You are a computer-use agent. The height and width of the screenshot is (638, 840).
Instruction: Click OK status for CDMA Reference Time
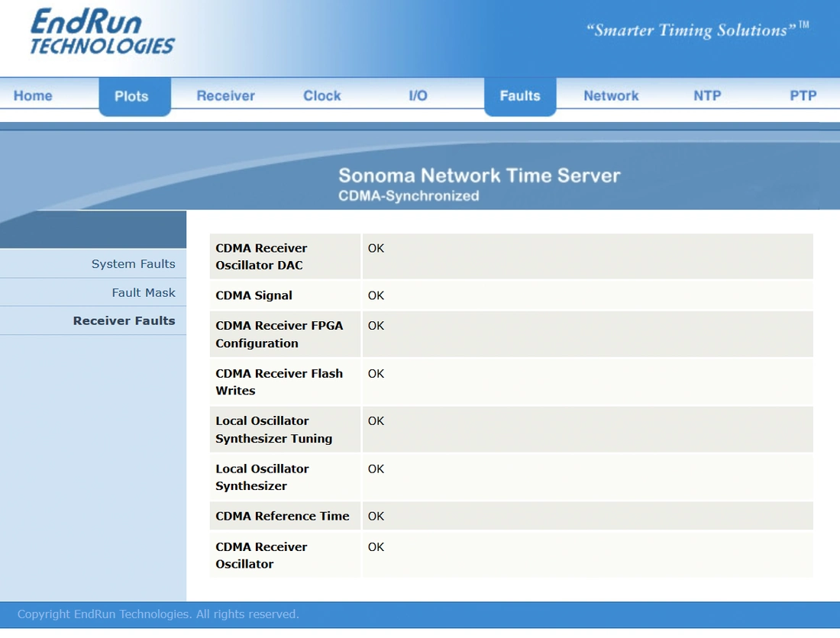pyautogui.click(x=376, y=516)
